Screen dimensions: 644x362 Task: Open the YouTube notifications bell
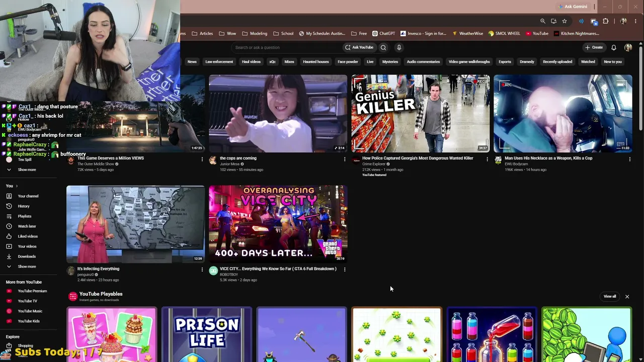click(x=614, y=47)
